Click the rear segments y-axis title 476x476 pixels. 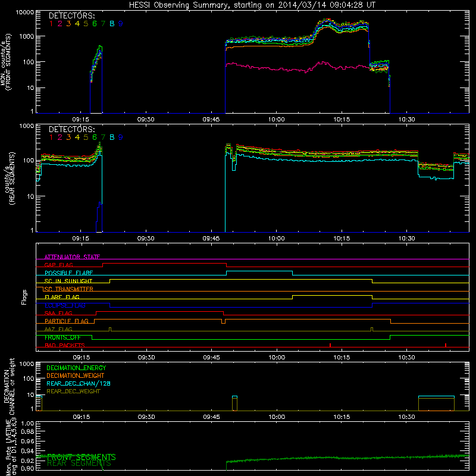tap(10, 178)
